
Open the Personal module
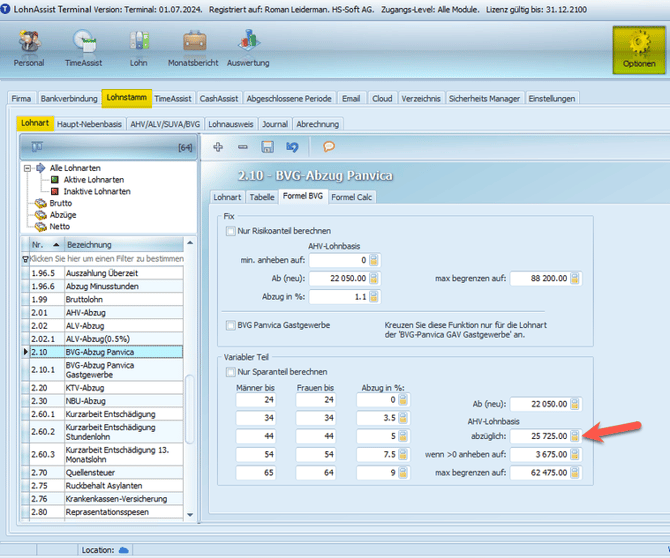point(29,47)
